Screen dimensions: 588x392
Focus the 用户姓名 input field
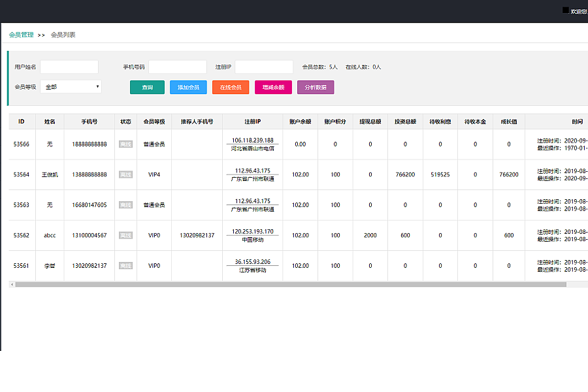click(x=69, y=67)
